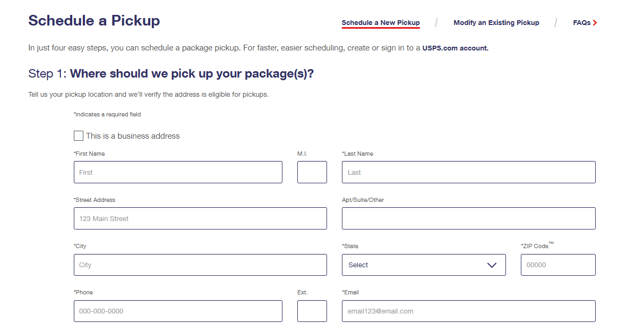Click the Email input field
Image resolution: width=644 pixels, height=331 pixels.
point(469,311)
